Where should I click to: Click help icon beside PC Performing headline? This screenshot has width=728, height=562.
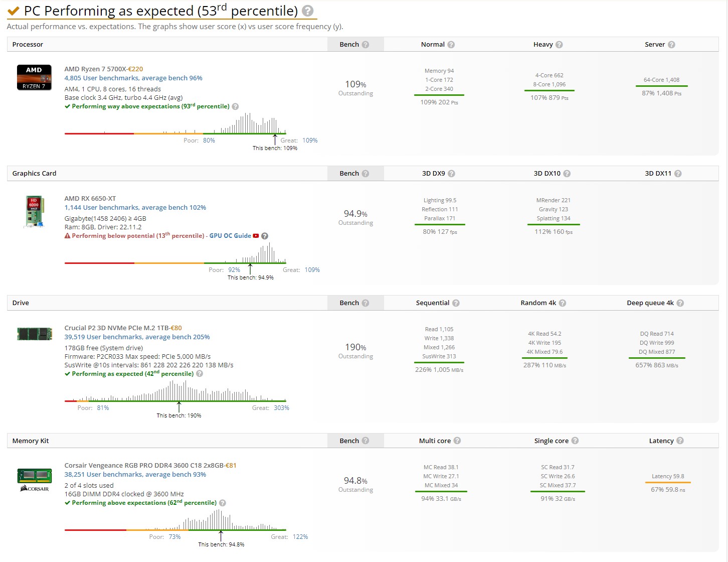[x=308, y=11]
